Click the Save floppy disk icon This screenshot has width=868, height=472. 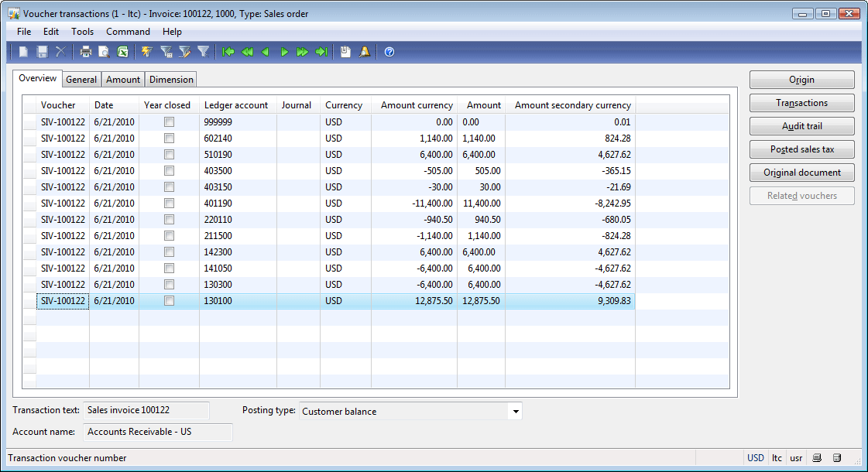pyautogui.click(x=42, y=52)
